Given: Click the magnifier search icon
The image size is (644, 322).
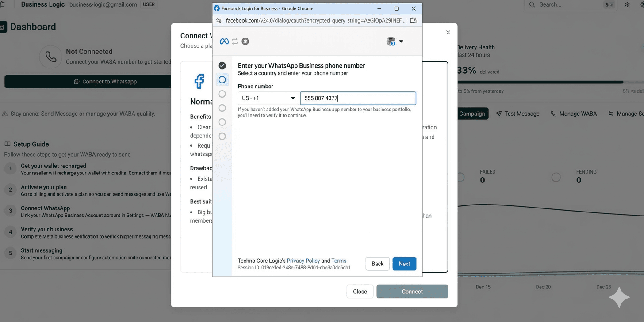Looking at the screenshot, I should (532, 4).
